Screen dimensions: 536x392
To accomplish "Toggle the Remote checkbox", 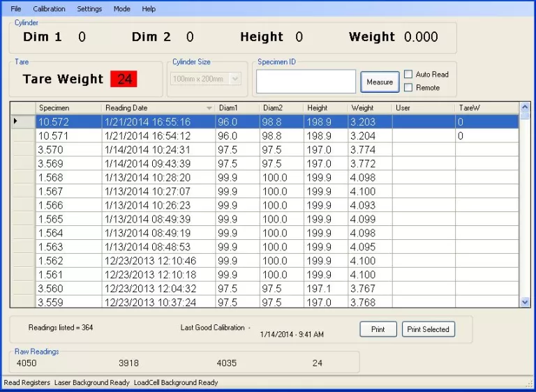I will coord(408,88).
